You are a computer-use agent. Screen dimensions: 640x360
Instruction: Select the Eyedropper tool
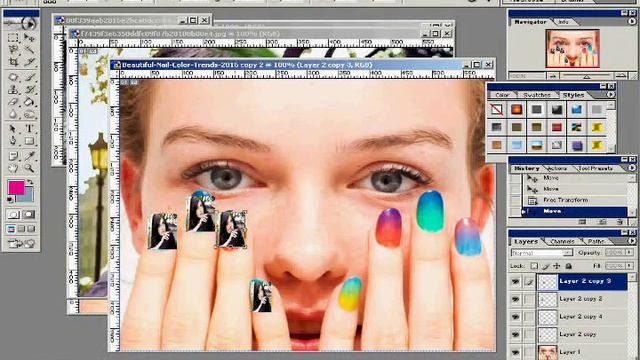click(x=29, y=156)
